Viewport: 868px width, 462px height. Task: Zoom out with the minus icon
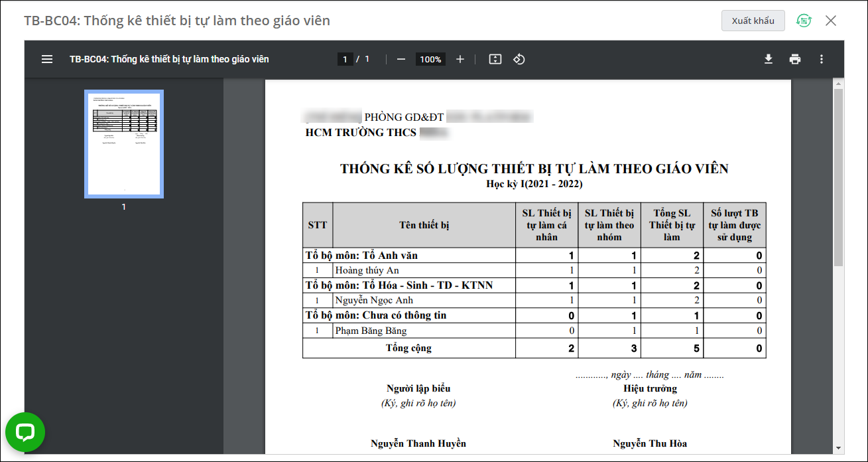coord(401,59)
